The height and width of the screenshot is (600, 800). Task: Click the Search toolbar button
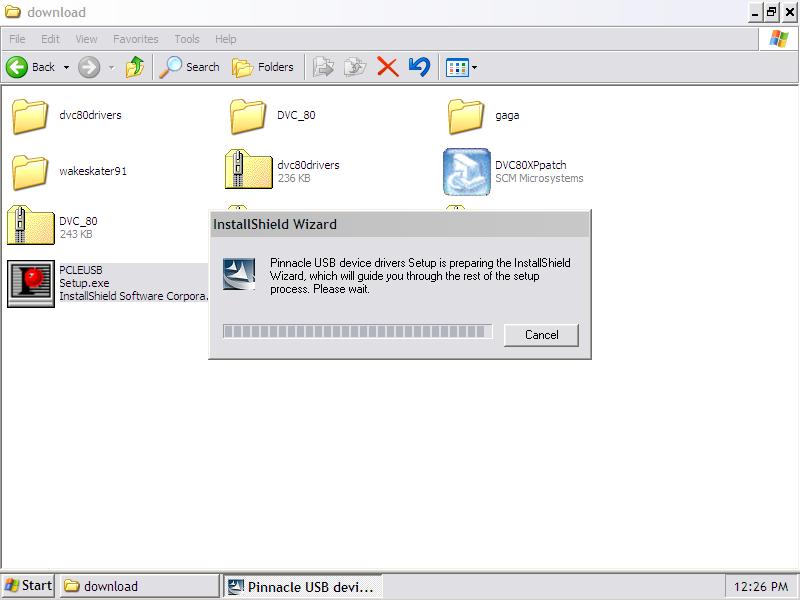(x=190, y=67)
